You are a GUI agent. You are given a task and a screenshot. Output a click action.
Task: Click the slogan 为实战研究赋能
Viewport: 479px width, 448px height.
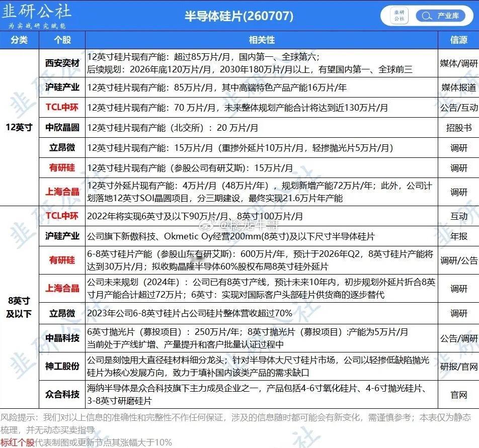click(x=37, y=26)
